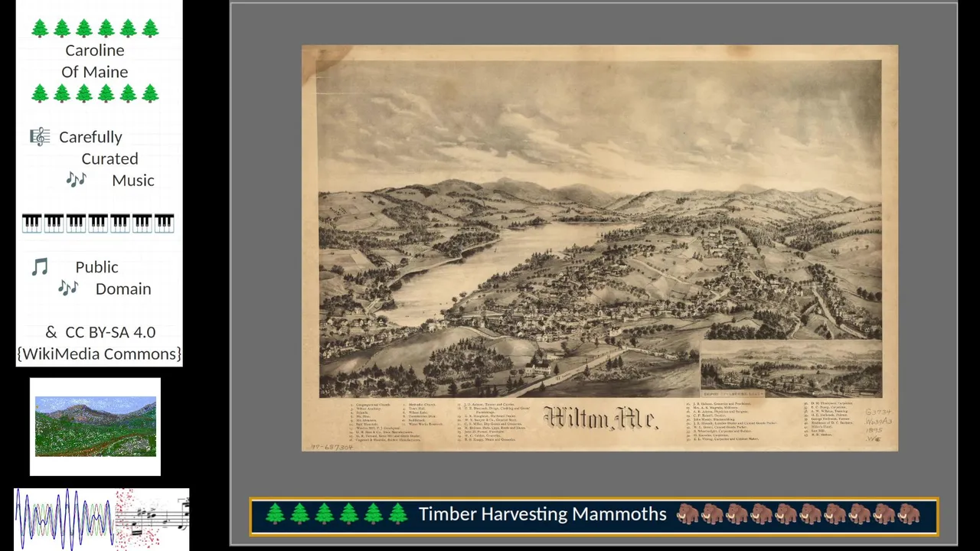Screen dimensions: 980x551
Task: Click the handwritten call number on the map
Action: tap(877, 425)
